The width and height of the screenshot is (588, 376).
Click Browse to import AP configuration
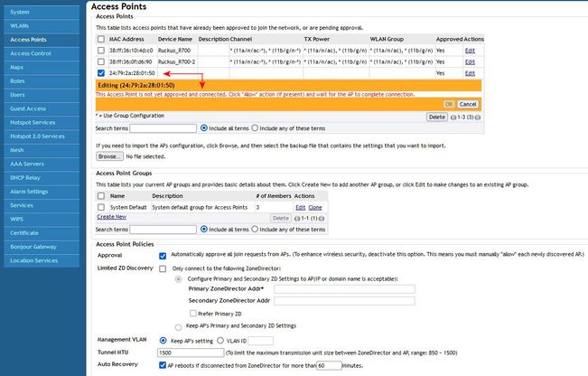(x=110, y=156)
